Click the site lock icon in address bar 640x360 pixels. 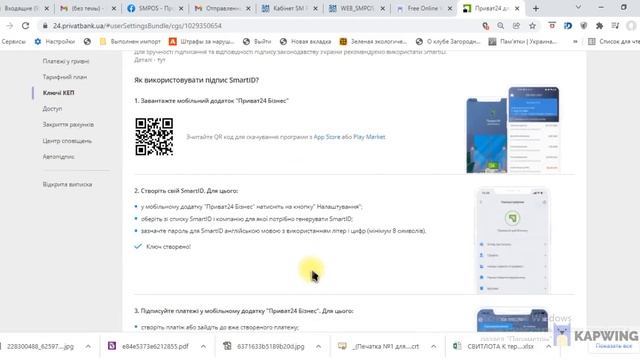pos(45,26)
